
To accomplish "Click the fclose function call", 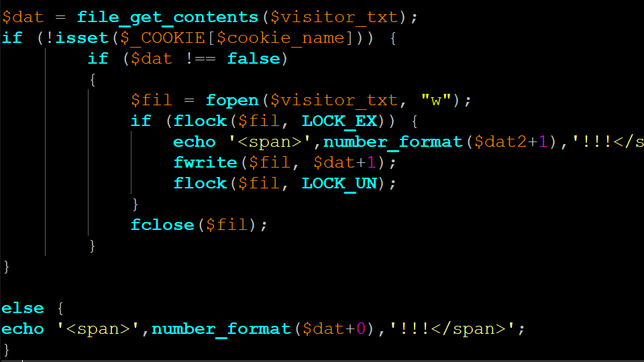I will click(x=162, y=225).
